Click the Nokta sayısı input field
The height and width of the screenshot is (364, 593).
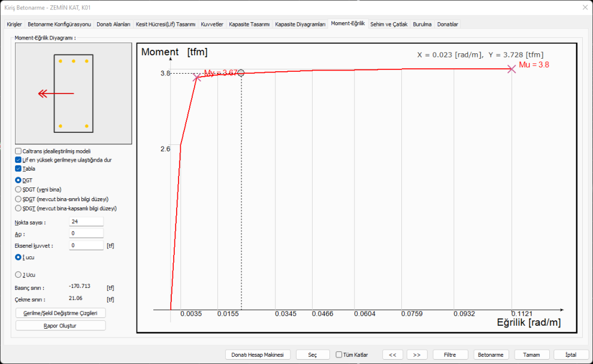[86, 222]
